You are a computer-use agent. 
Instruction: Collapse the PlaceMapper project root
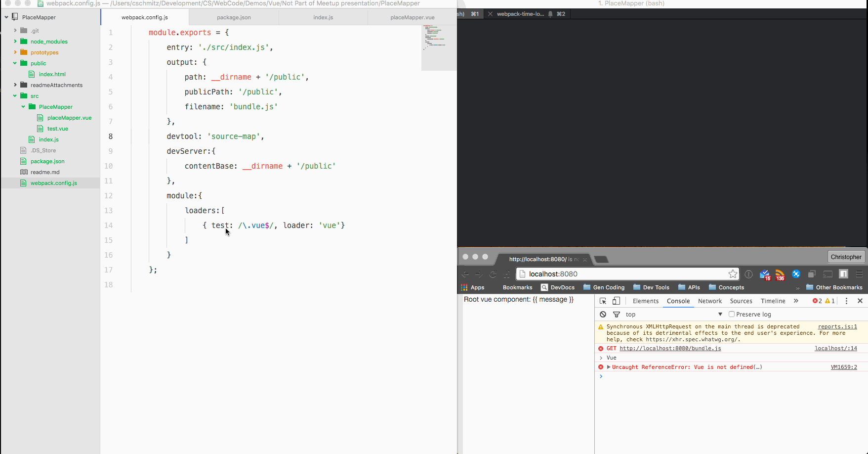pyautogui.click(x=6, y=17)
